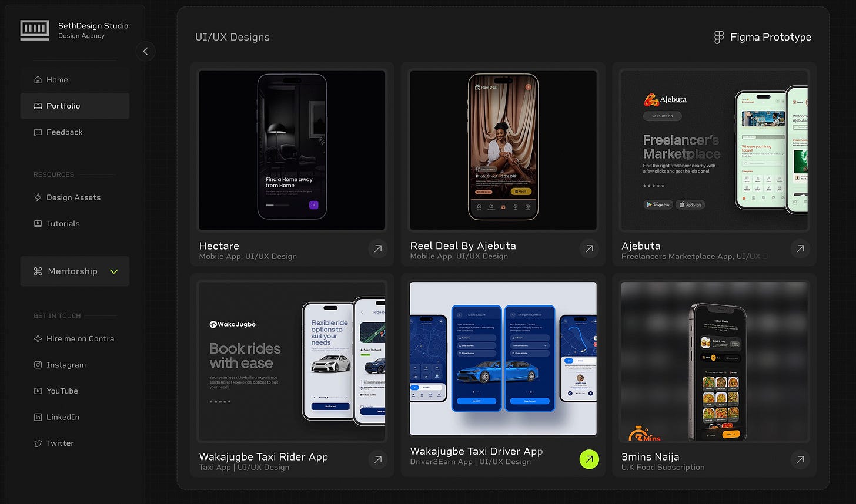Image resolution: width=856 pixels, height=504 pixels.
Task: Open Hire me on Contra link
Action: tap(75, 339)
